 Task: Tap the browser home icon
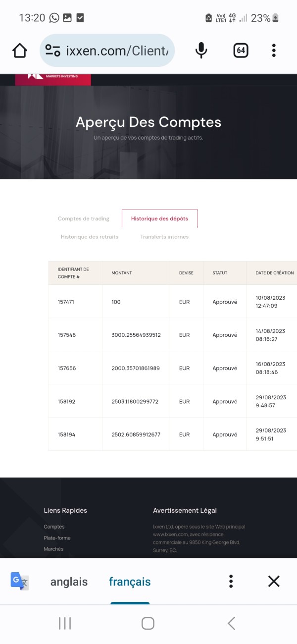click(20, 51)
